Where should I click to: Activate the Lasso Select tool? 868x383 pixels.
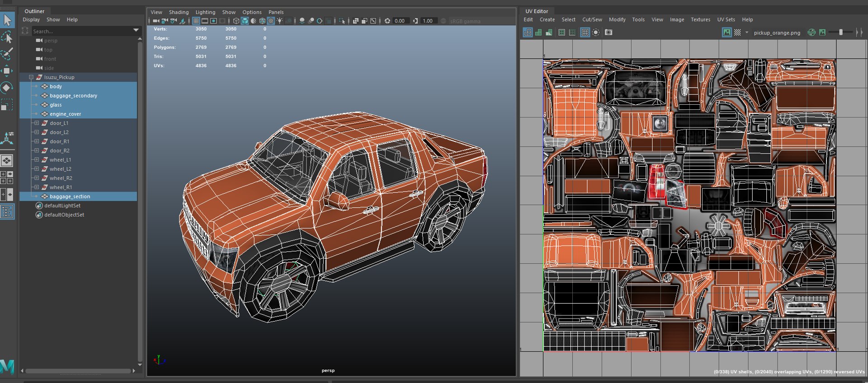[x=7, y=37]
